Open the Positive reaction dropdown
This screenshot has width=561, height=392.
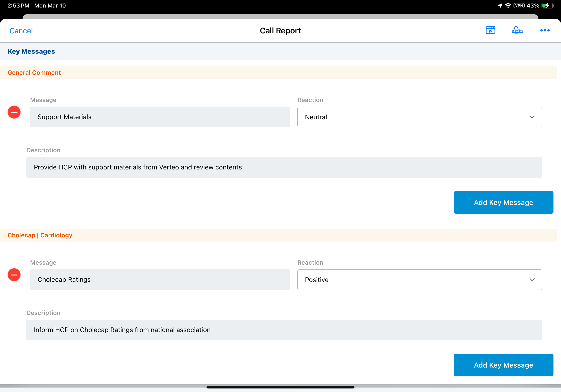(419, 280)
